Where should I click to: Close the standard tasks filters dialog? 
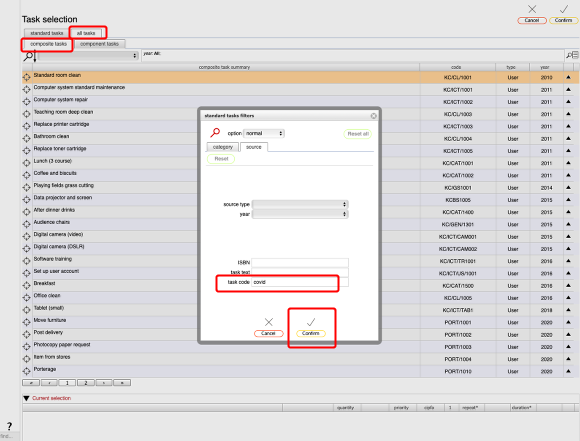pyautogui.click(x=374, y=116)
